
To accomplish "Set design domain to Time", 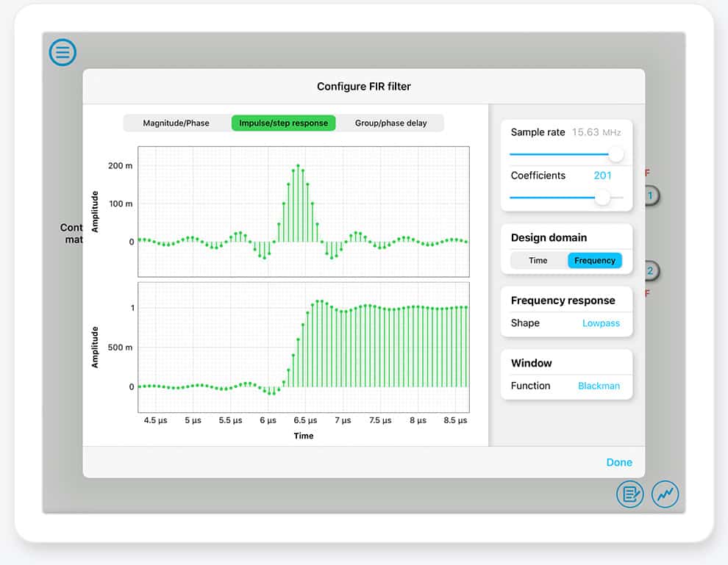I will click(x=538, y=260).
